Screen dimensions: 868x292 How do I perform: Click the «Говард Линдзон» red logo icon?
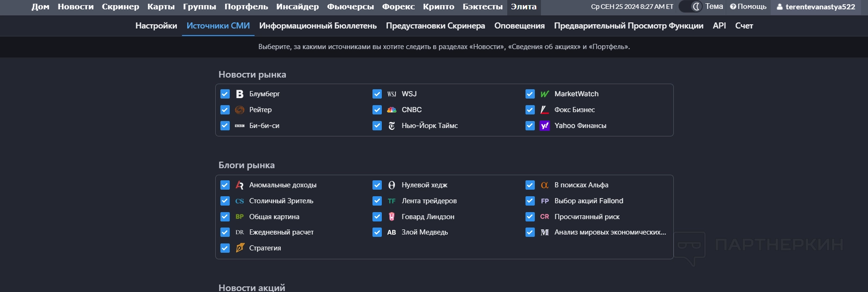tap(392, 217)
